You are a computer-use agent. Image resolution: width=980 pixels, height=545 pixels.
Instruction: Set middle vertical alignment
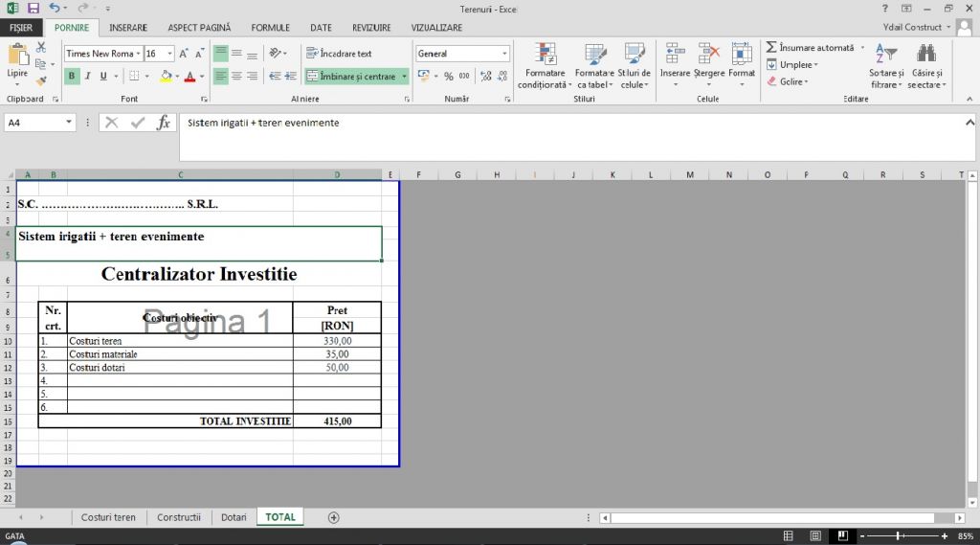(x=237, y=54)
